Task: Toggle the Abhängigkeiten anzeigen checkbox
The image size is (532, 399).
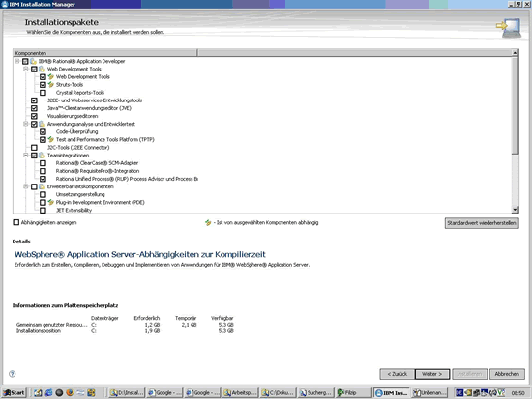Action: (x=15, y=222)
